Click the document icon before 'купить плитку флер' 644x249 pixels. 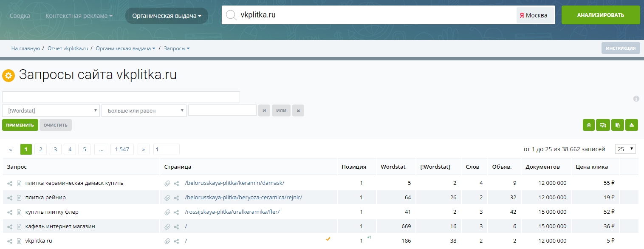click(19, 212)
